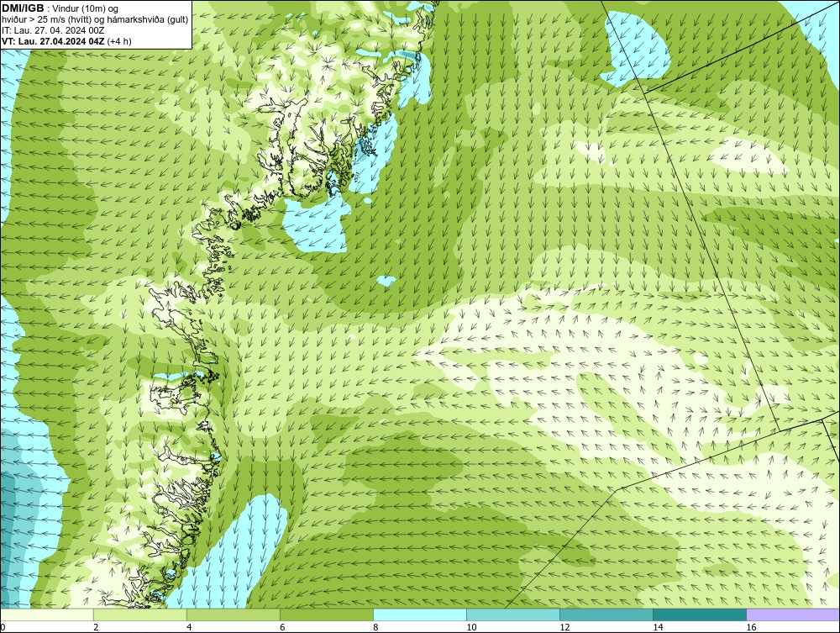Image resolution: width=840 pixels, height=633 pixels.
Task: Click the pale 0–2 m/s legend swatch
Action: tap(47, 615)
